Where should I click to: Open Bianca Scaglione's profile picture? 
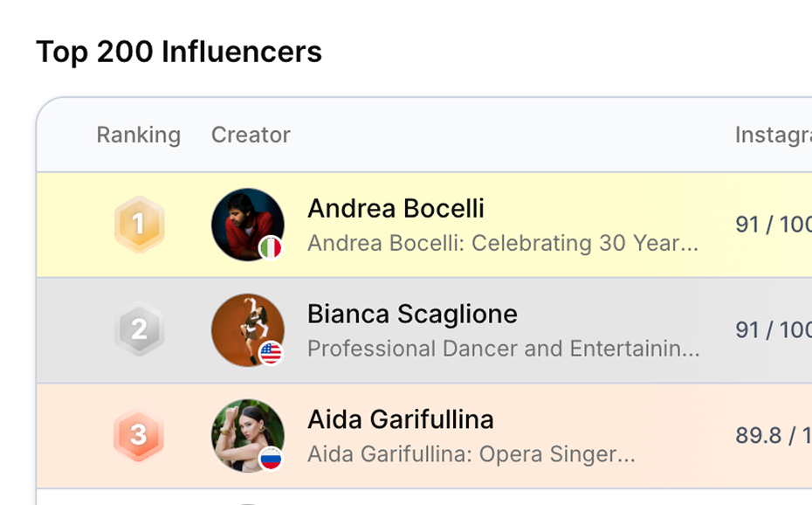pyautogui.click(x=245, y=328)
